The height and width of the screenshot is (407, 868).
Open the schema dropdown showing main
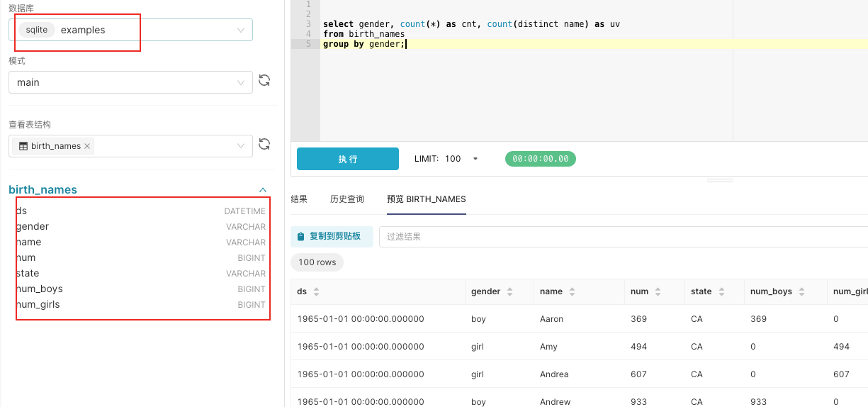click(x=130, y=82)
